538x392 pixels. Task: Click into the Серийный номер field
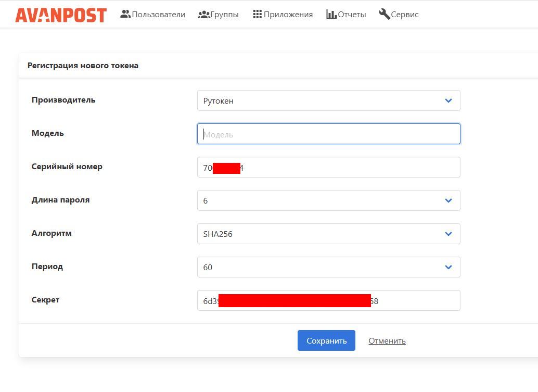click(x=329, y=167)
